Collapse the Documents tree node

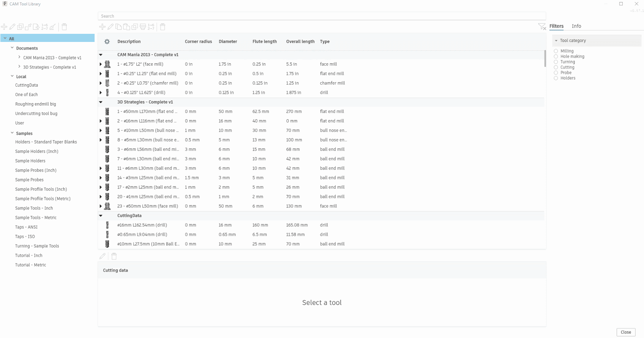tap(12, 48)
